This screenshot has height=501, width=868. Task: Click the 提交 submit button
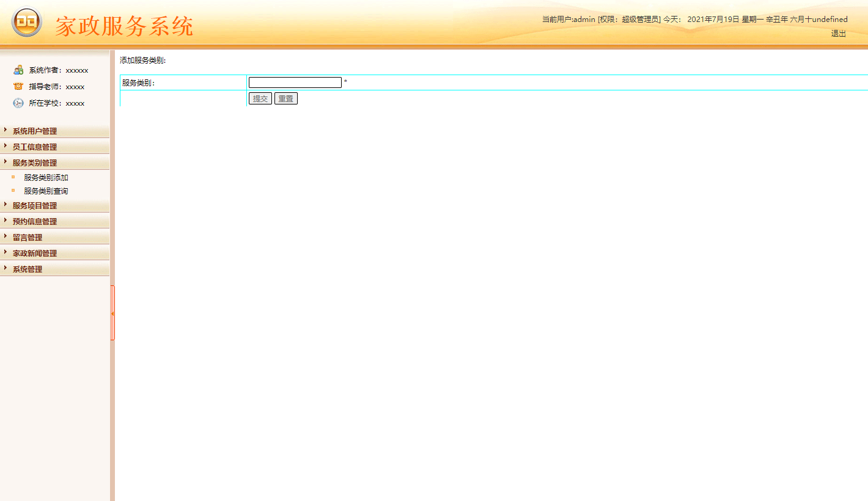[260, 98]
